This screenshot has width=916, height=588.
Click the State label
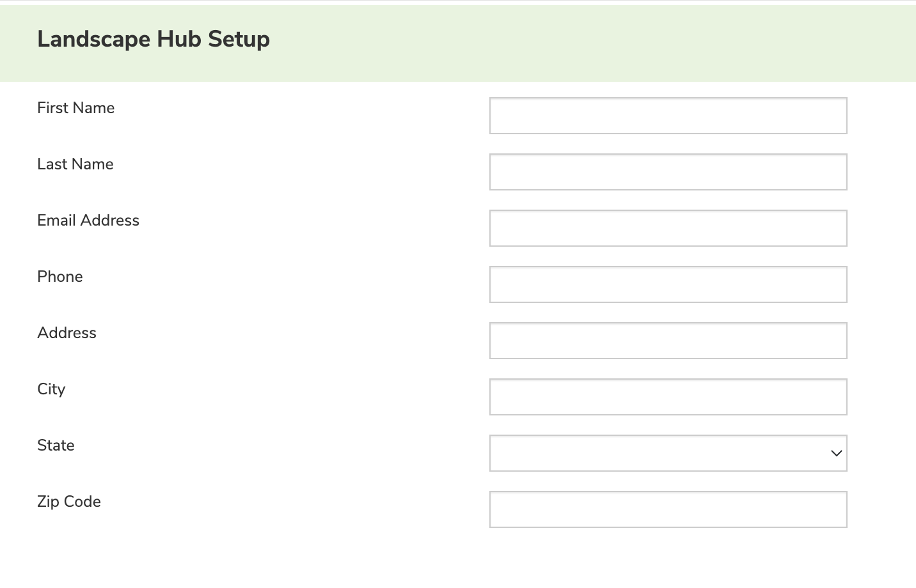tap(56, 445)
